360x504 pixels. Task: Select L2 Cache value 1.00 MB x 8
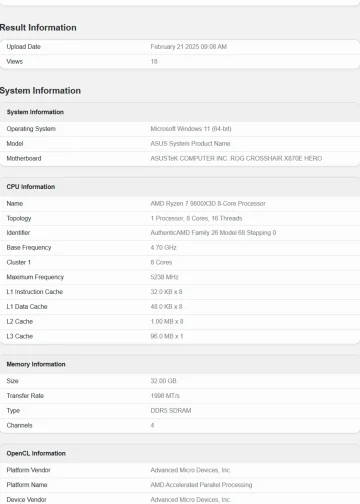[x=167, y=322]
